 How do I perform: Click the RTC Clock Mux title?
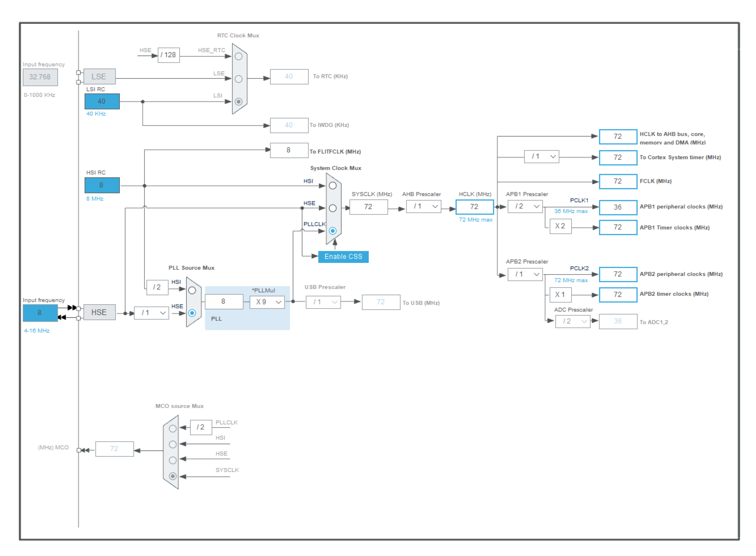(238, 35)
